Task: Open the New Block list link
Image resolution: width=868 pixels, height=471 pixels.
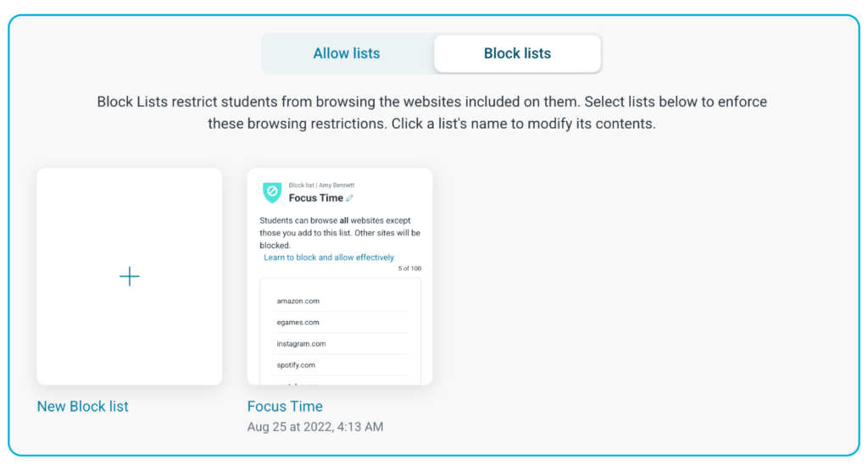Action: (82, 407)
